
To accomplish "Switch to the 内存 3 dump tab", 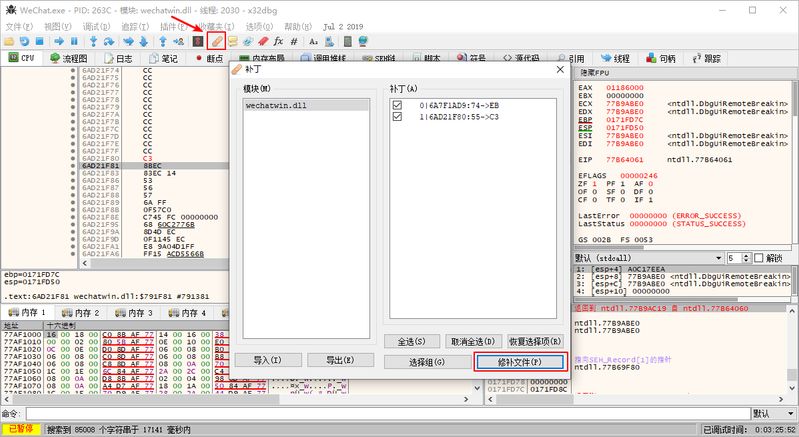I will point(134,312).
